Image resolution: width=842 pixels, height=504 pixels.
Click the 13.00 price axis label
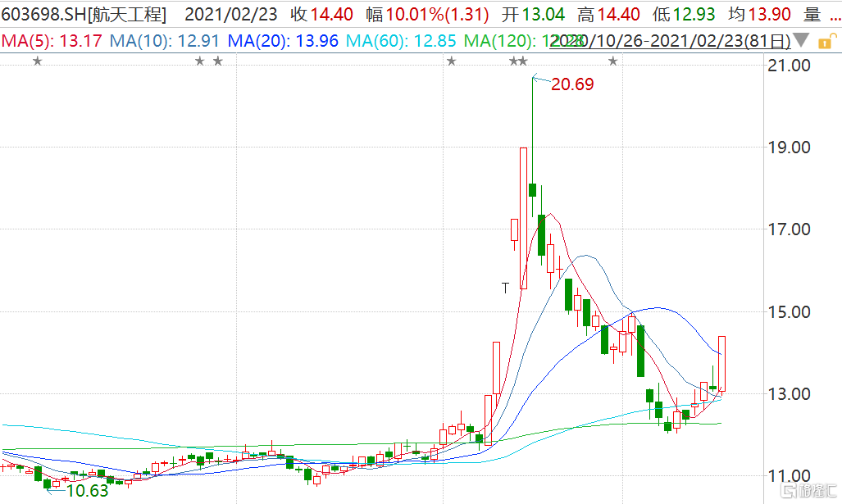point(789,394)
